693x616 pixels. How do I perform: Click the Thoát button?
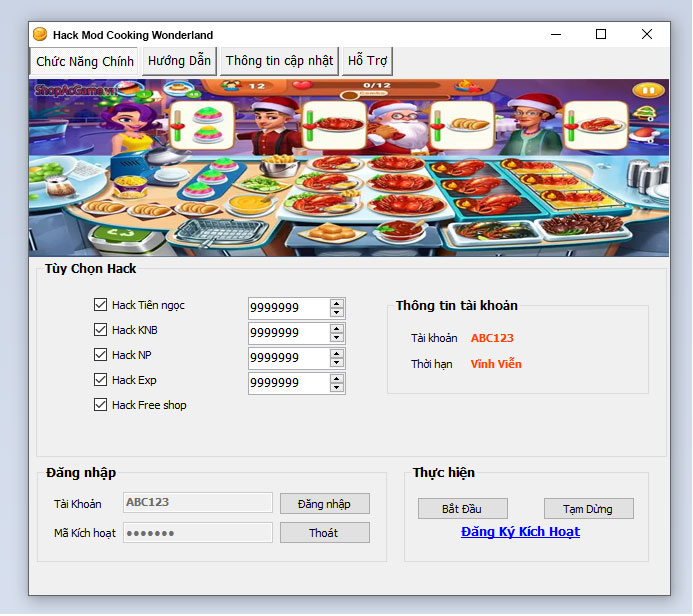[325, 533]
